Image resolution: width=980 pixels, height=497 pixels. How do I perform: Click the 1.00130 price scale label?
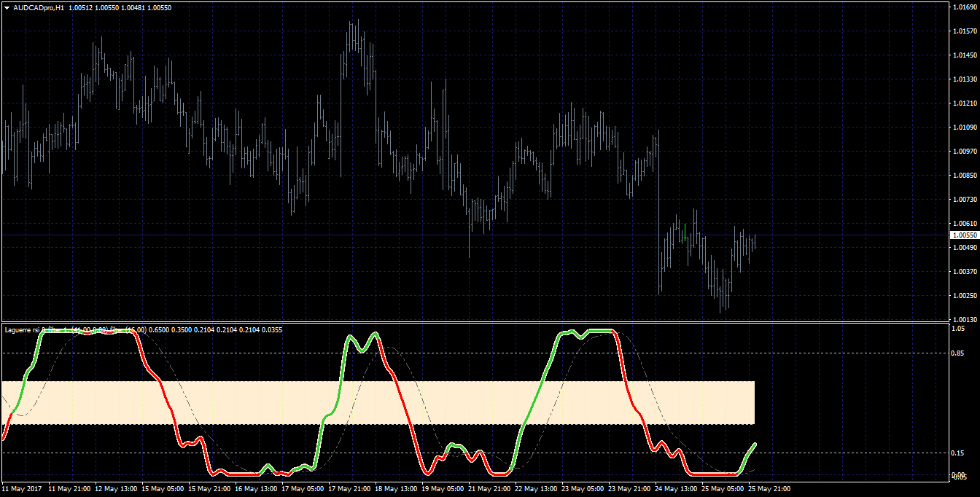pyautogui.click(x=965, y=319)
